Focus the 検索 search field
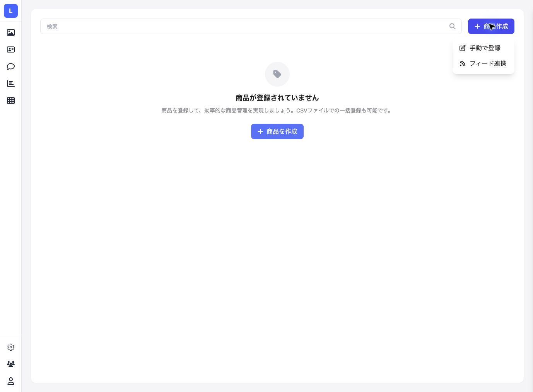 (x=251, y=26)
